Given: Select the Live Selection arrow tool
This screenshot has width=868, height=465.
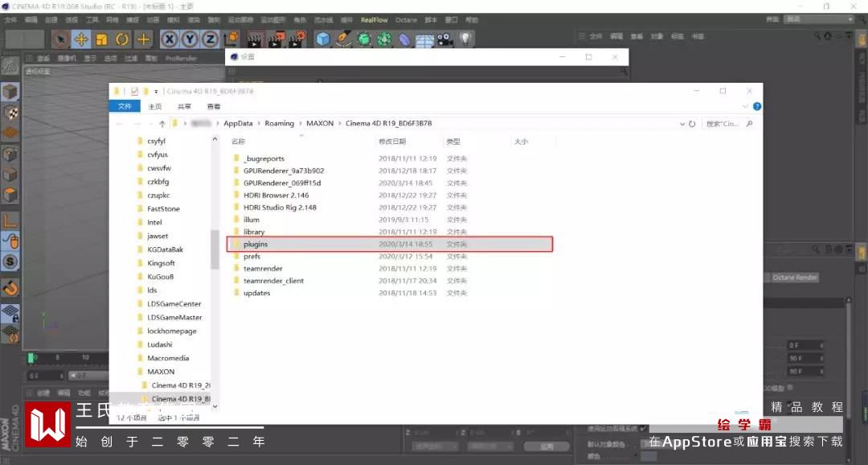Looking at the screenshot, I should tap(60, 39).
